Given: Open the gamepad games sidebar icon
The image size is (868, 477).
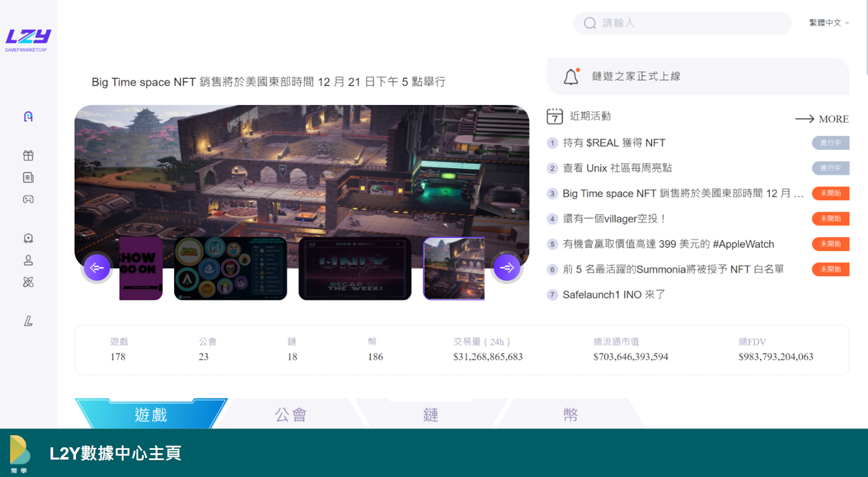Looking at the screenshot, I should pos(28,199).
